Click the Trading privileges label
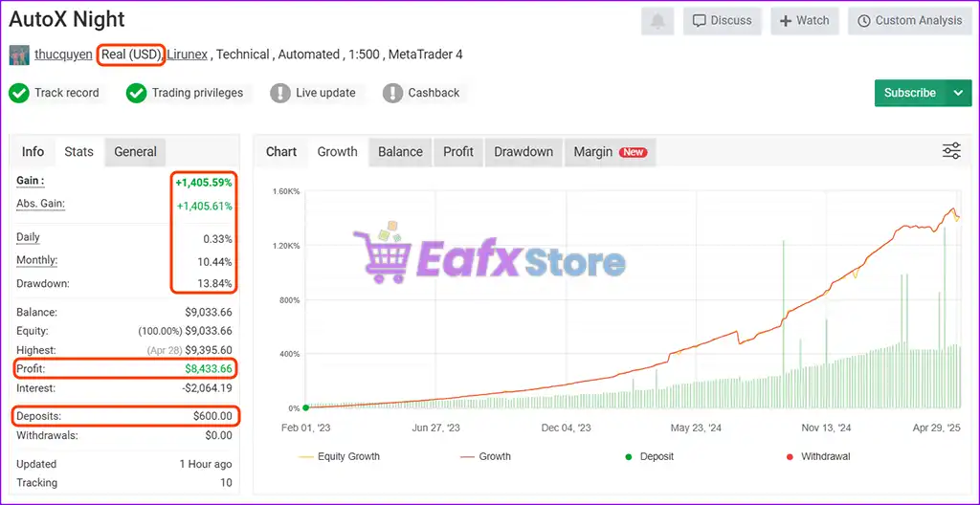The height and width of the screenshot is (505, 980). pos(197,93)
